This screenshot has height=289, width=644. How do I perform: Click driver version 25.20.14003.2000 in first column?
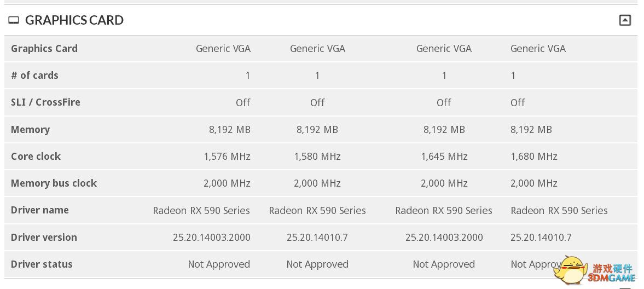click(x=212, y=237)
